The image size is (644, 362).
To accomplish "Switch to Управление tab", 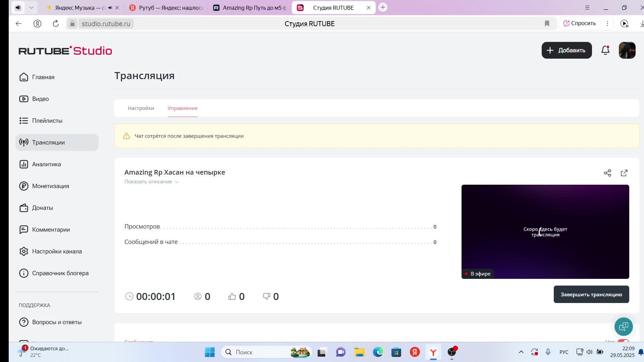I will (x=182, y=108).
